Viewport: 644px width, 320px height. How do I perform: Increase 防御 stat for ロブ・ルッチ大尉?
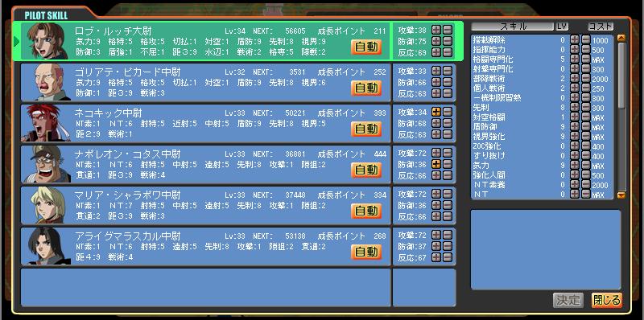436,41
